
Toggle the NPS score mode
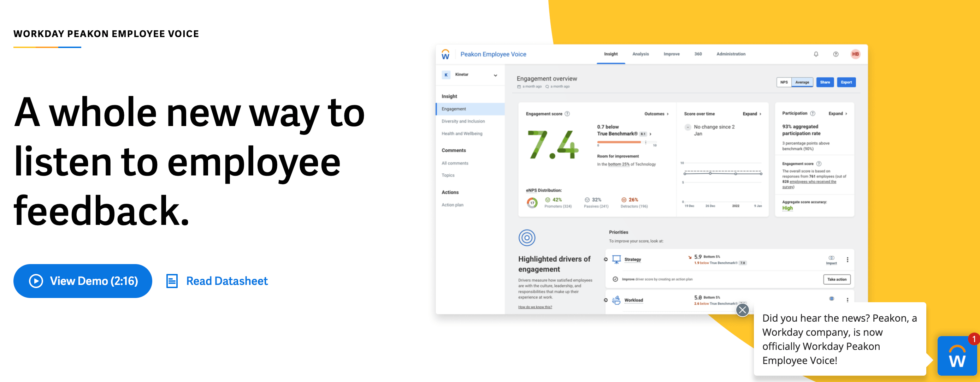click(x=784, y=82)
